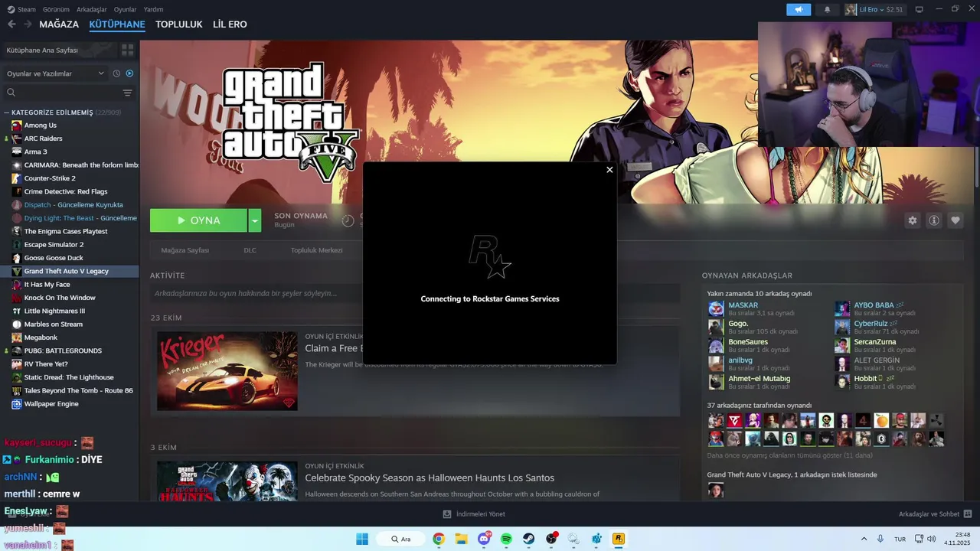Image resolution: width=980 pixels, height=551 pixels.
Task: Open friend BoneSaures's profile
Action: pyautogui.click(x=748, y=342)
